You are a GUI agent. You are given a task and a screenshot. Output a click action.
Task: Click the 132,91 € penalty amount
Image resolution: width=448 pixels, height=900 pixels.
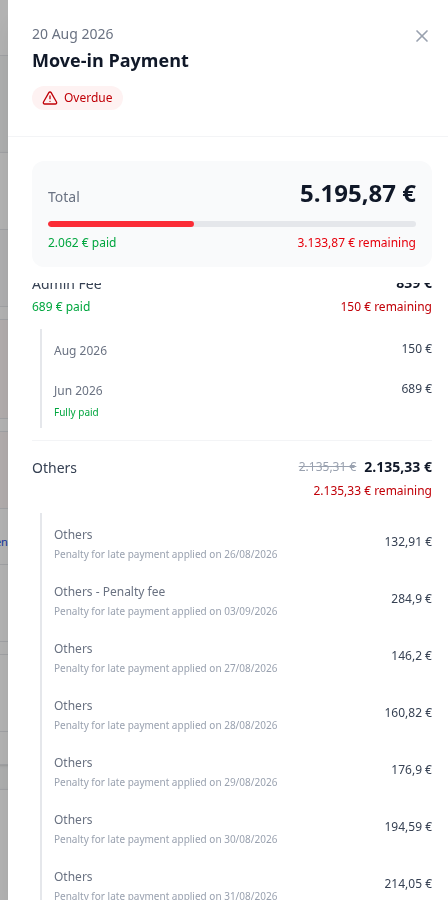pos(408,541)
